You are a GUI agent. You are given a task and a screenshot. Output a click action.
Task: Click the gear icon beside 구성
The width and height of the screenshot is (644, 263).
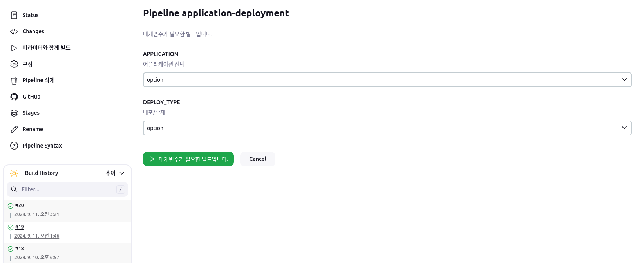(14, 64)
